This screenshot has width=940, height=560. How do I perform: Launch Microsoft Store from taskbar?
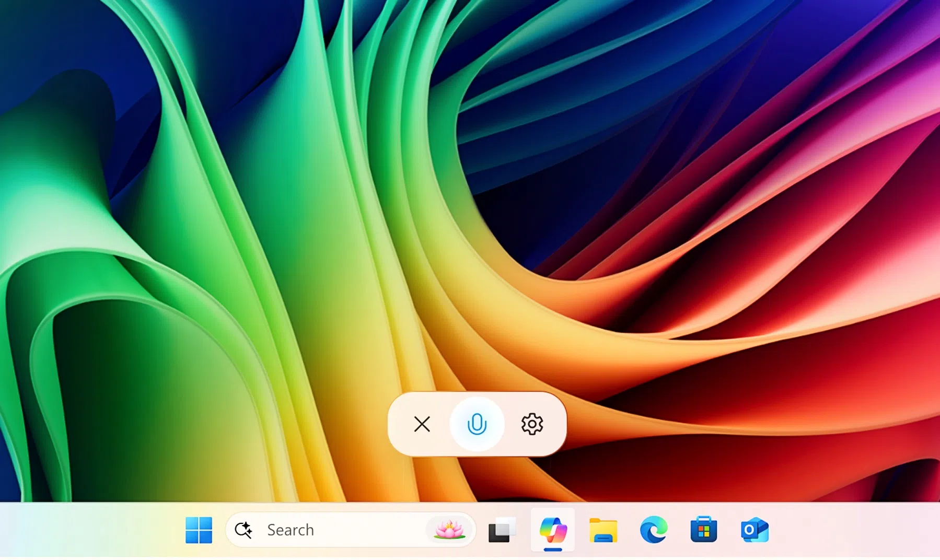(703, 530)
